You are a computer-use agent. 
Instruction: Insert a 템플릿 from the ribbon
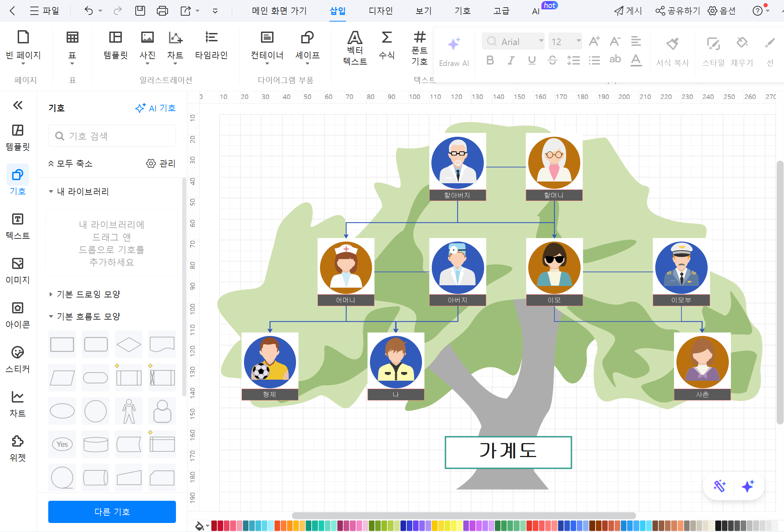[x=116, y=46]
